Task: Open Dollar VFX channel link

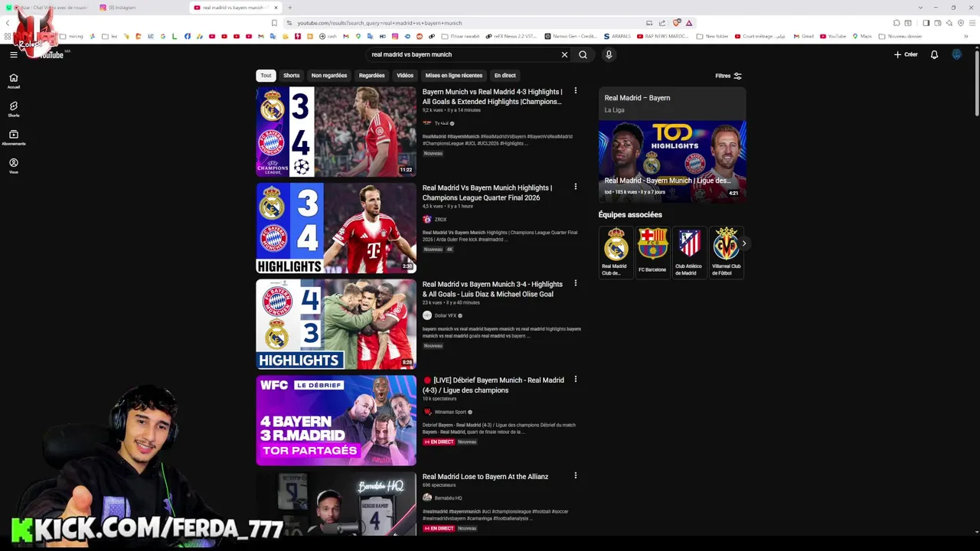Action: 446,315
